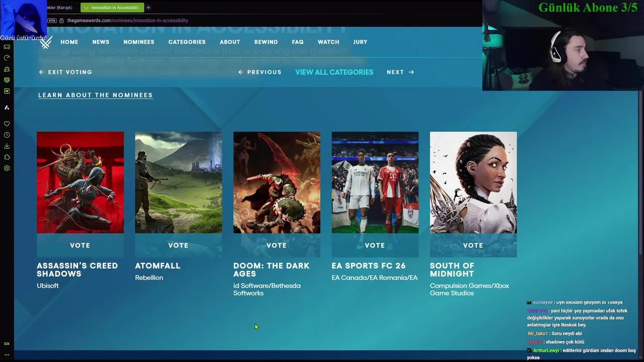Vote for South of Midnight
Screen dimensions: 644x362
click(x=473, y=245)
